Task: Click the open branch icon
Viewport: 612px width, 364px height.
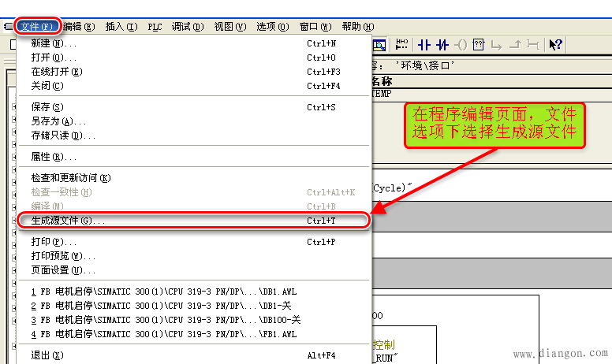Action: (498, 45)
